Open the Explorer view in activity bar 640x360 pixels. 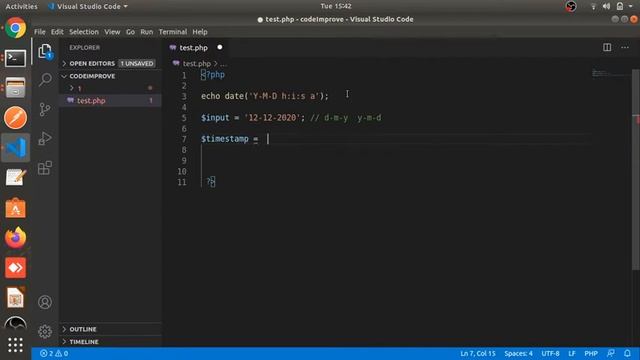point(45,51)
